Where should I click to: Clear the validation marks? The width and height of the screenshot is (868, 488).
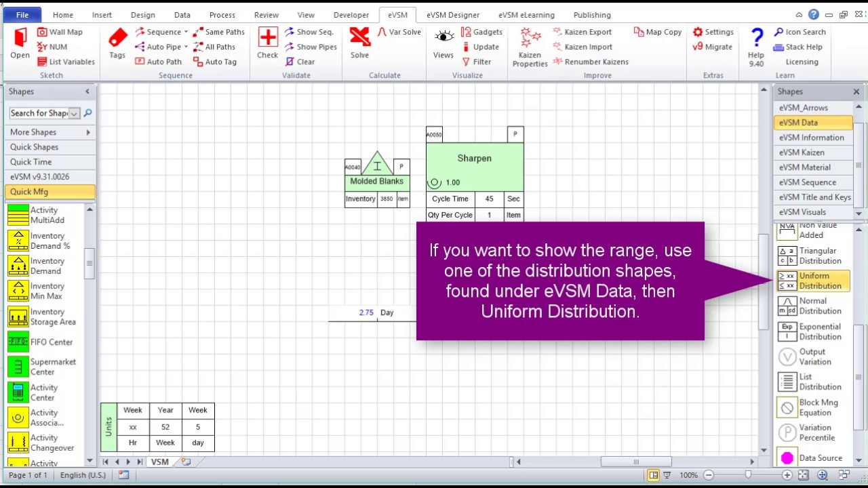coord(299,62)
